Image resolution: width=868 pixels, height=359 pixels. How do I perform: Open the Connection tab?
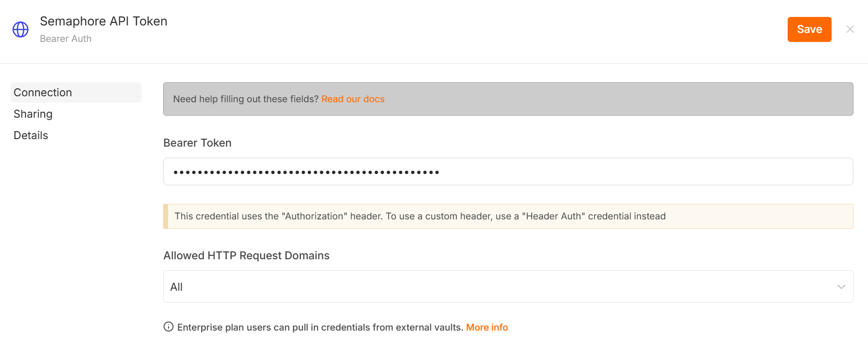point(76,92)
